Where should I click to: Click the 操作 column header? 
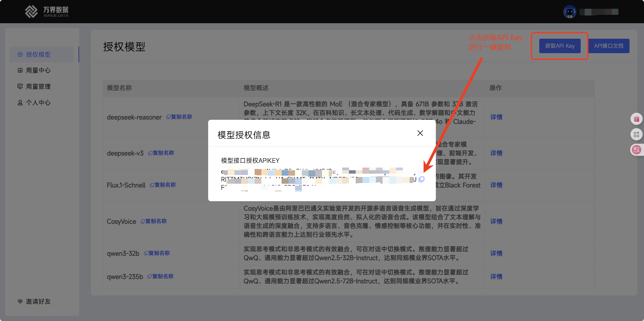[495, 88]
